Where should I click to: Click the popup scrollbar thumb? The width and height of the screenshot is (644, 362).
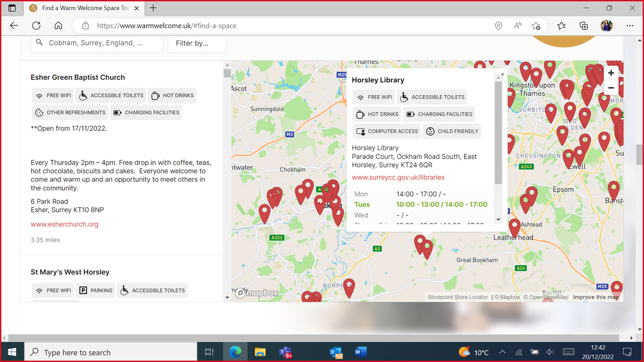click(498, 132)
